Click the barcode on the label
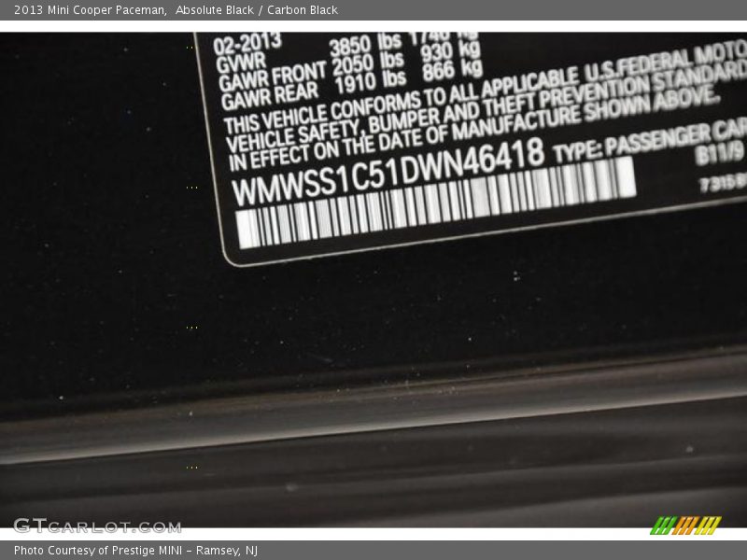This screenshot has height=560, width=747. point(434,203)
